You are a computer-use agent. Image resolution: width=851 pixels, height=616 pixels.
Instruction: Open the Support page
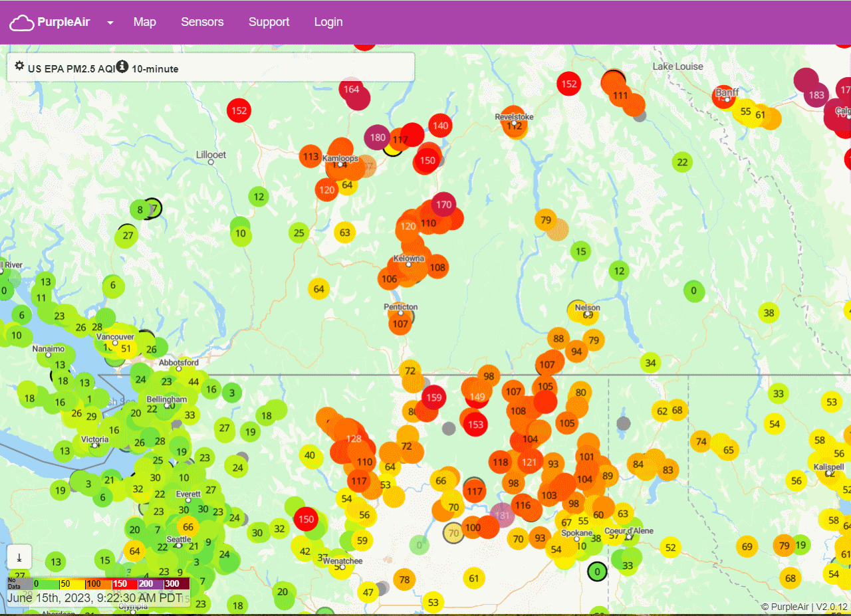(x=269, y=22)
